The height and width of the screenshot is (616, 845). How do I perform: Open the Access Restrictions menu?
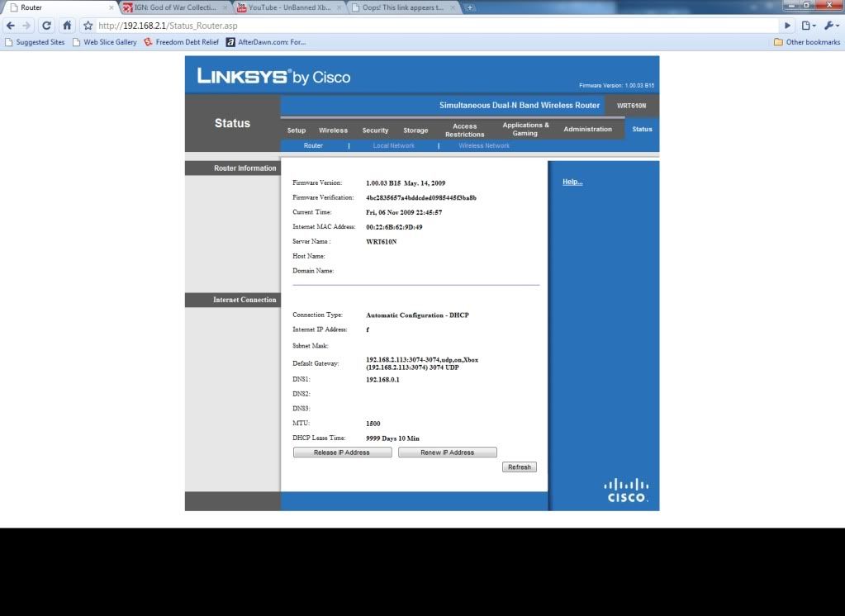click(464, 130)
